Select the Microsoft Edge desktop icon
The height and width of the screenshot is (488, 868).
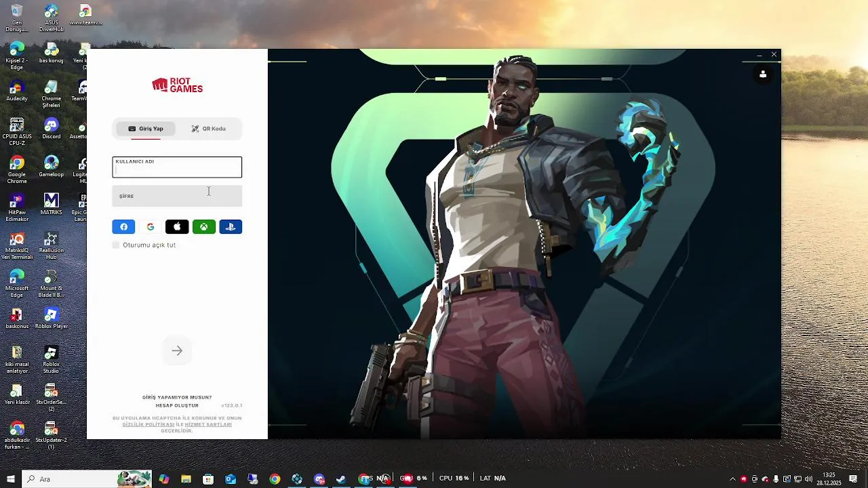point(17,284)
